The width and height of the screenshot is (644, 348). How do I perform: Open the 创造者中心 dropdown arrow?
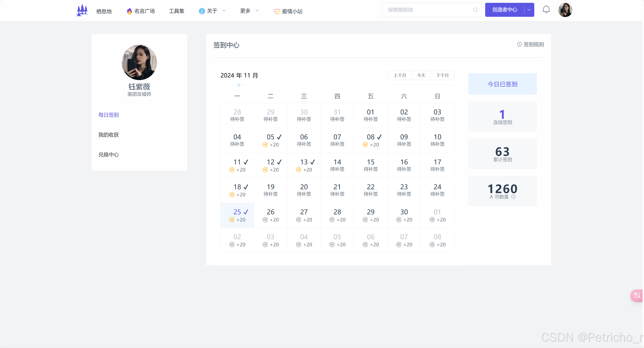click(x=529, y=10)
